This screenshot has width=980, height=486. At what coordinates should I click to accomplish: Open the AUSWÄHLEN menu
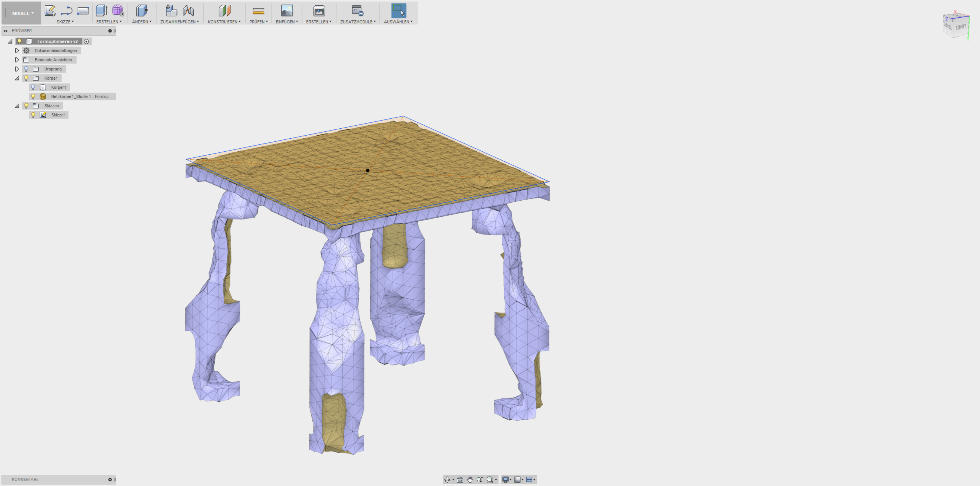pyautogui.click(x=398, y=22)
